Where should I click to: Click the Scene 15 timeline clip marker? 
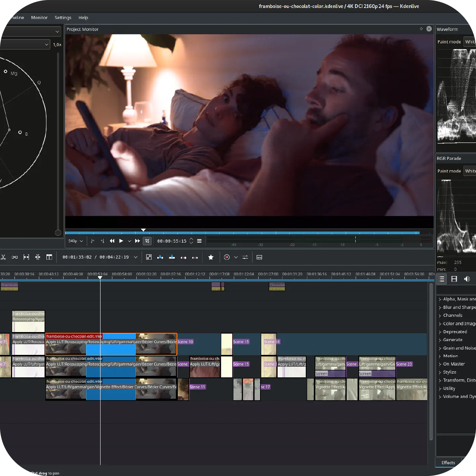tap(241, 342)
